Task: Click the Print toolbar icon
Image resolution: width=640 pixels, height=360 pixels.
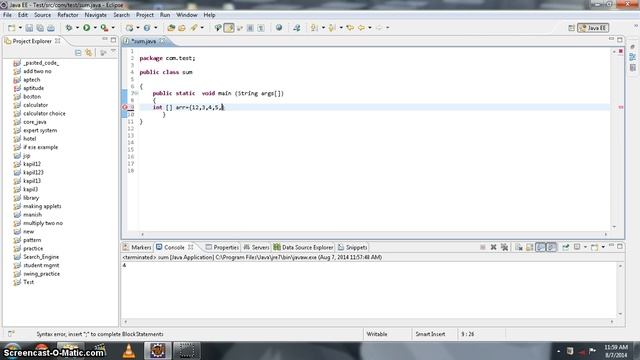Action: pos(51,28)
